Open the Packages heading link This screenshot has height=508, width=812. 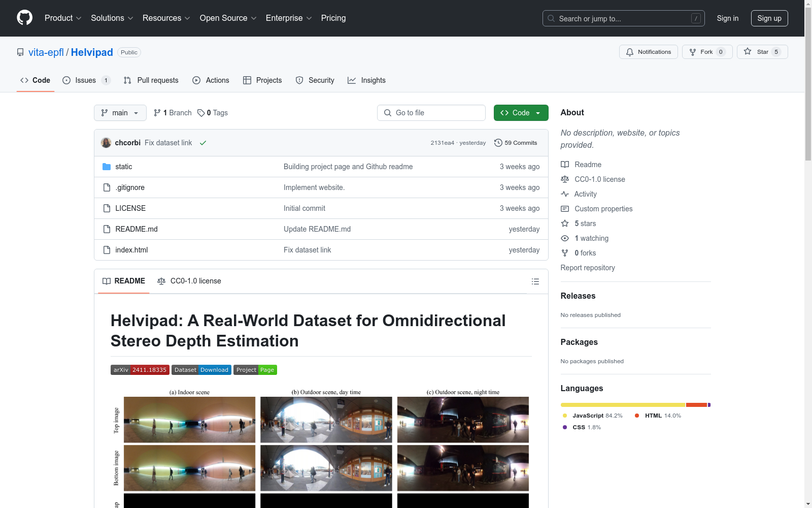[x=579, y=342]
